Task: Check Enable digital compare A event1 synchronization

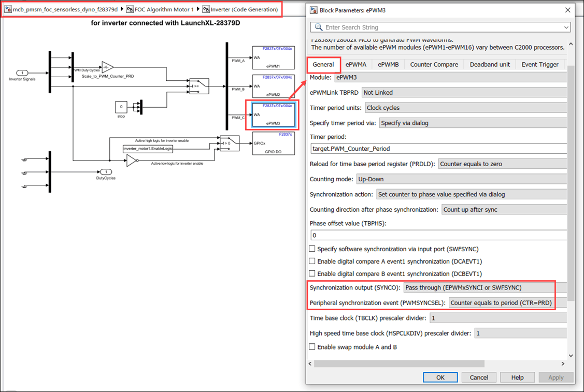Action: (312, 261)
